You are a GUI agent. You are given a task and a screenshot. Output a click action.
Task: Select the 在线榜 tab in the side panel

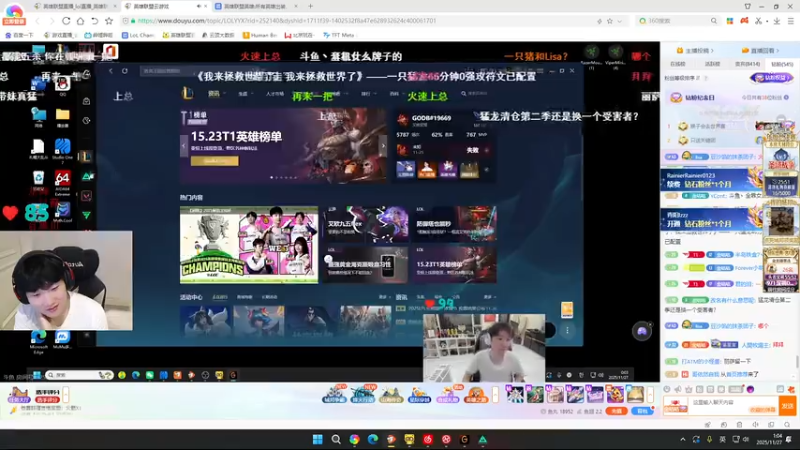point(678,64)
